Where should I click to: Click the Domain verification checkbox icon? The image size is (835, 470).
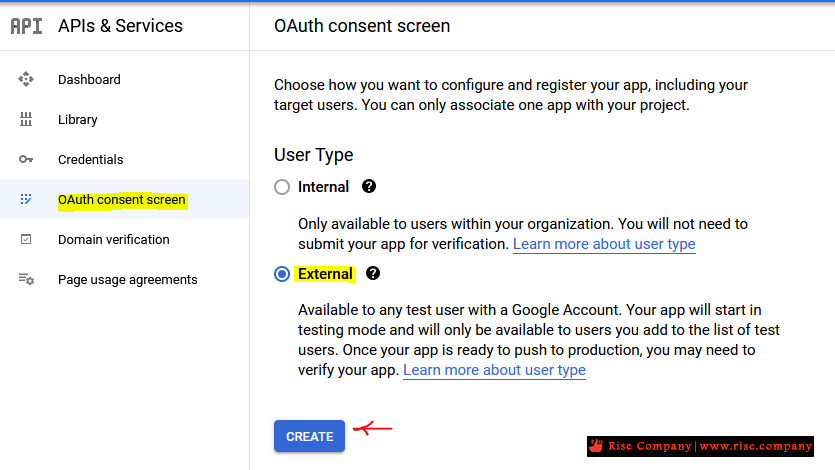[x=26, y=240]
